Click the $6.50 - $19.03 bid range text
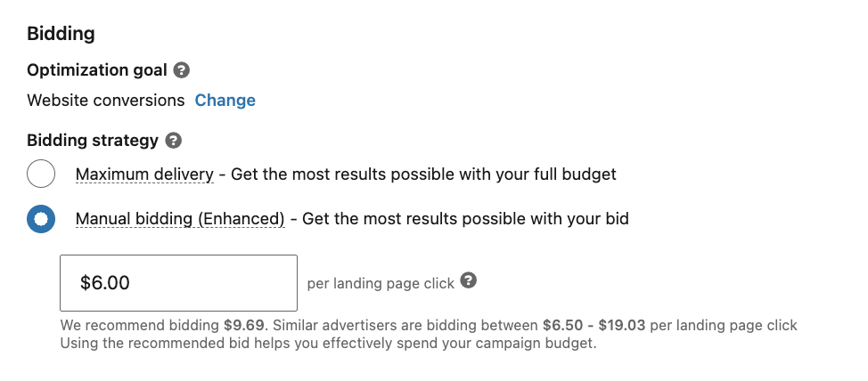868x381 pixels. pyautogui.click(x=594, y=325)
